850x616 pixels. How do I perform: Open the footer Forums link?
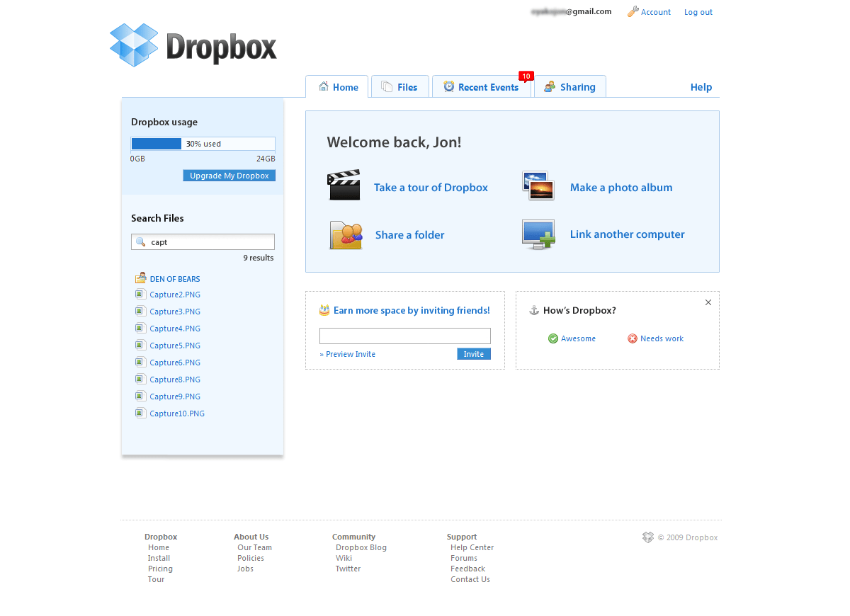pos(464,558)
